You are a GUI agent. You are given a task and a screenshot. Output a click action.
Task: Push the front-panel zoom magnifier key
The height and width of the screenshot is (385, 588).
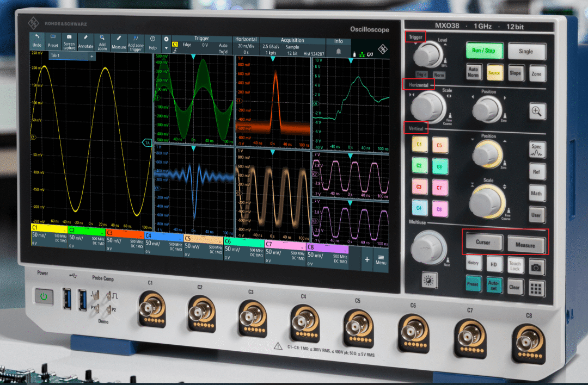click(x=536, y=111)
